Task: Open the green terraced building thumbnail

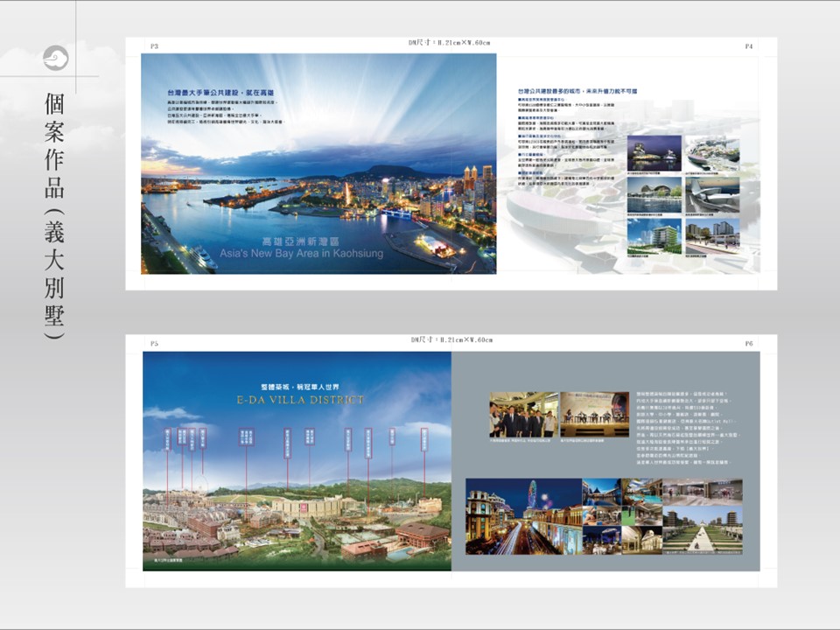Action: click(x=654, y=236)
